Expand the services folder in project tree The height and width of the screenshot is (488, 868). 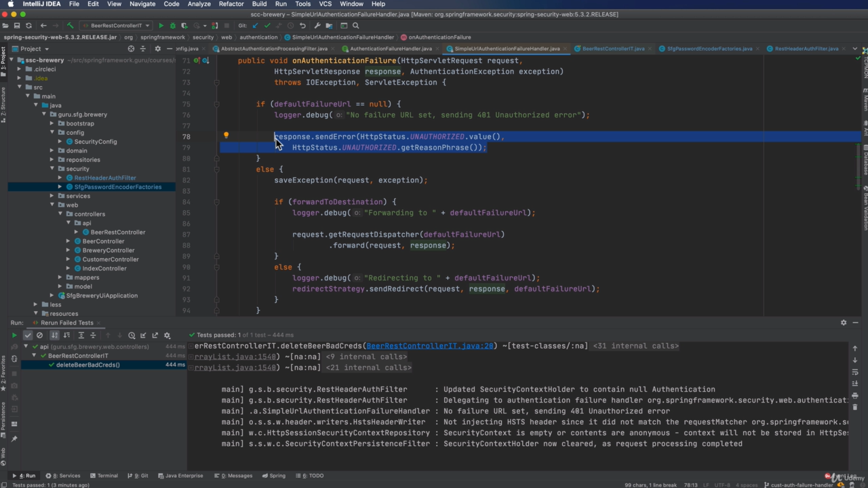click(x=52, y=196)
